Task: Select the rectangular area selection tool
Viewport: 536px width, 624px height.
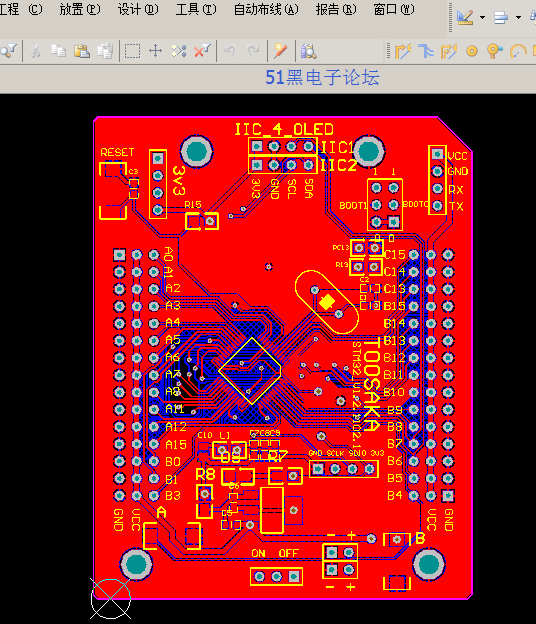Action: pos(132,51)
